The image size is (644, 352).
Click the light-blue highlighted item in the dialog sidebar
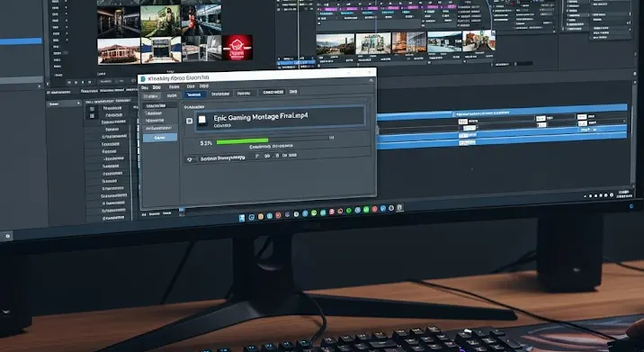[x=160, y=138]
